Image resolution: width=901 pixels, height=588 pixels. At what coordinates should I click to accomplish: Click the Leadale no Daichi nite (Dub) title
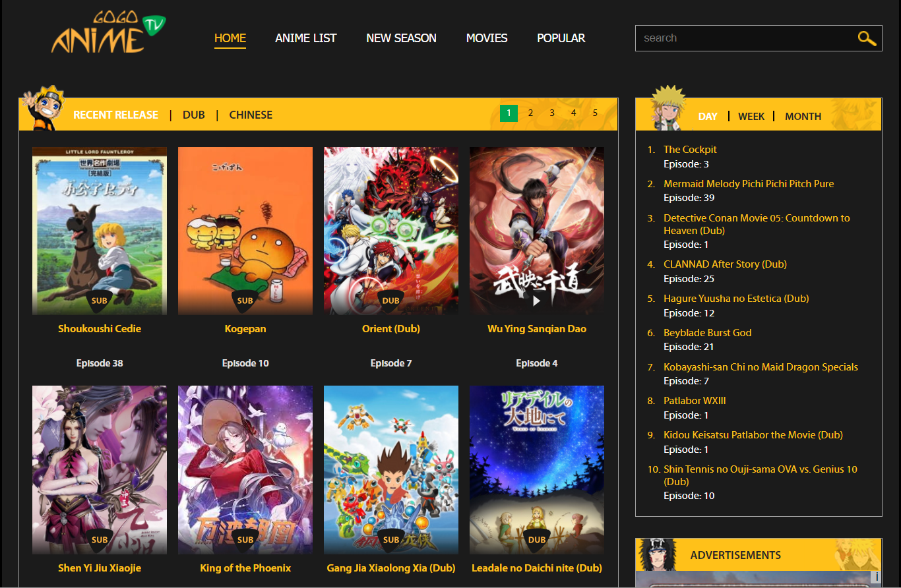click(x=537, y=568)
